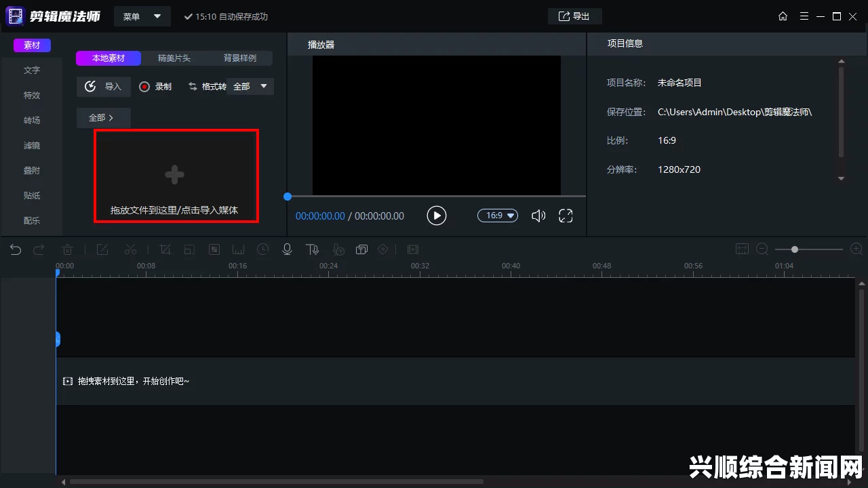Image resolution: width=868 pixels, height=488 pixels.
Task: Open the 特效 sidebar section
Action: coord(32,95)
